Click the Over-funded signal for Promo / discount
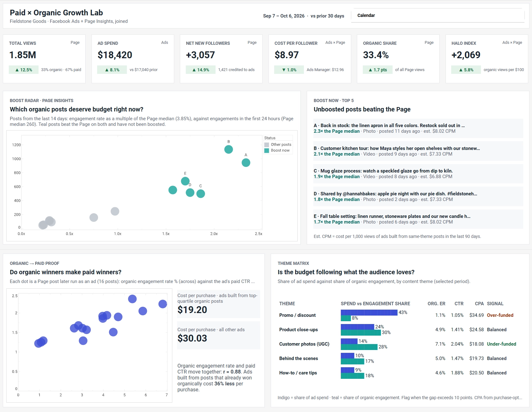This screenshot has width=532, height=412. pyautogui.click(x=500, y=315)
